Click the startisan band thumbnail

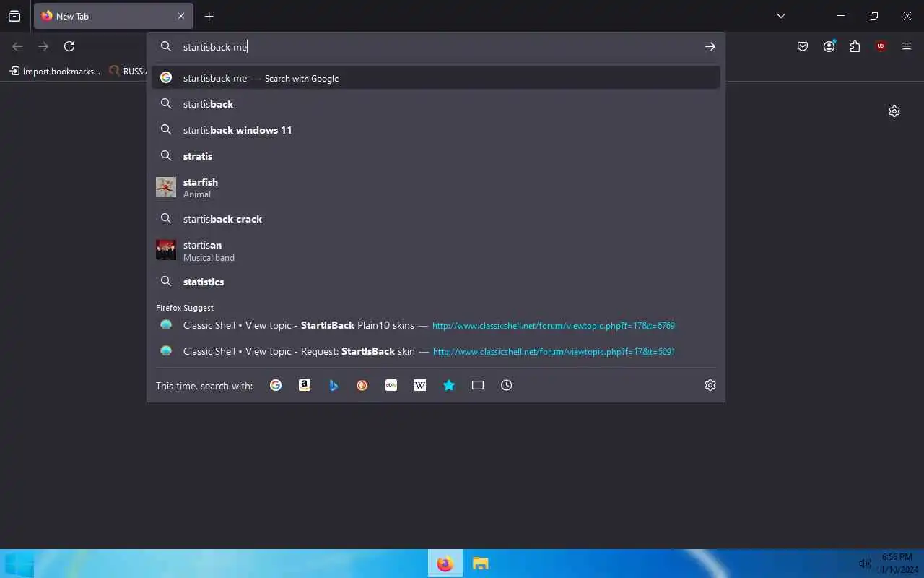click(166, 250)
